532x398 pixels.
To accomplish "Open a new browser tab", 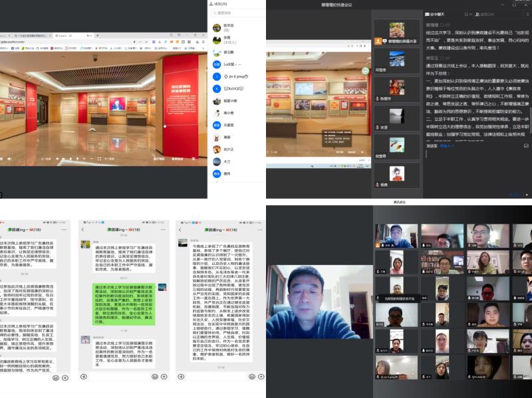I will point(98,35).
